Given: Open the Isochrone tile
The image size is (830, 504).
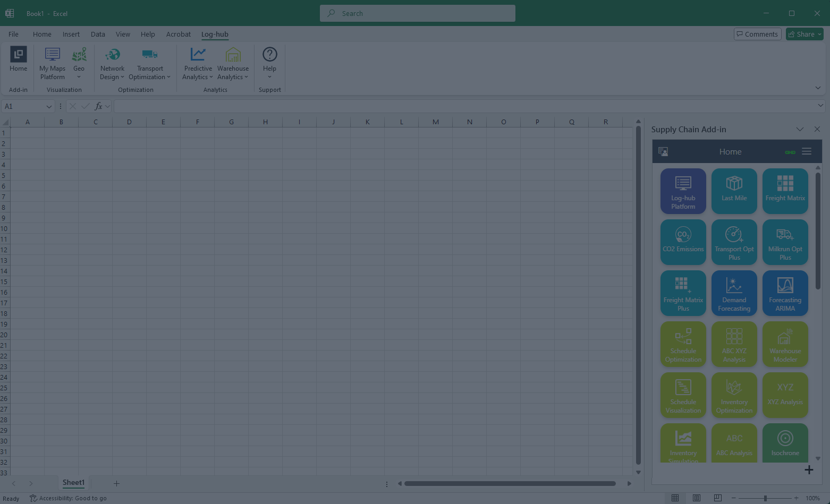Looking at the screenshot, I should 785,443.
